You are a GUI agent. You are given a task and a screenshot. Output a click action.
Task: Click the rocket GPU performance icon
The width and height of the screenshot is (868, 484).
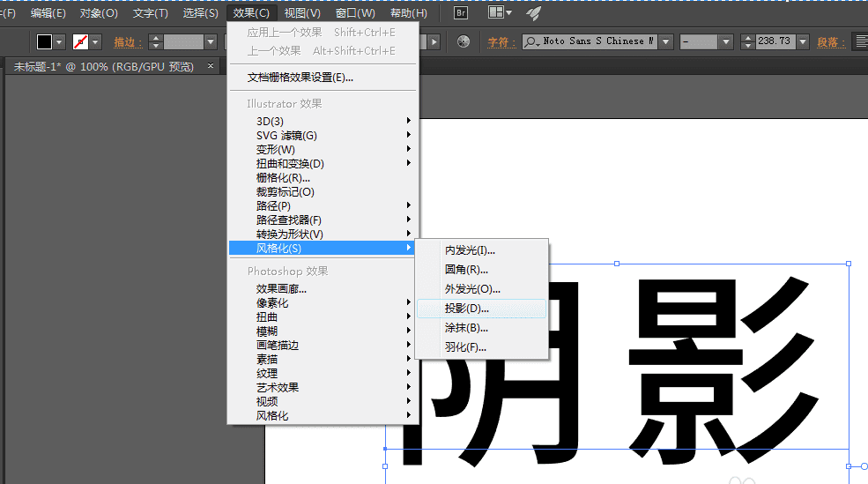(534, 13)
